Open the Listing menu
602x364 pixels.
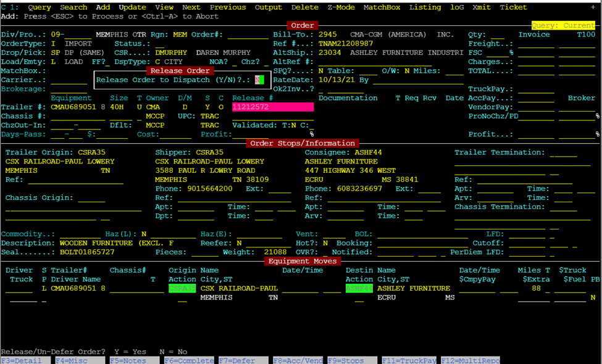(425, 7)
